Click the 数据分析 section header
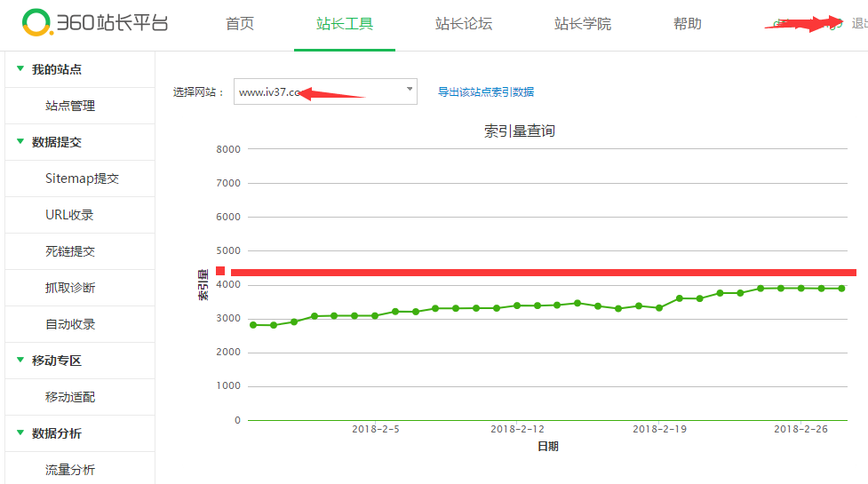Image resolution: width=868 pixels, height=484 pixels. click(x=57, y=433)
